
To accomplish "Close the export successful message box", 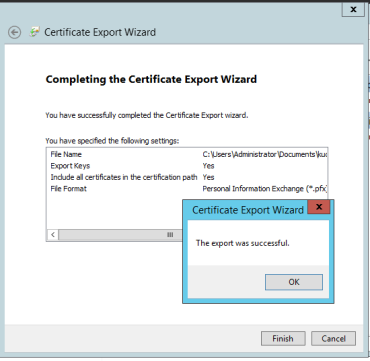I will click(319, 207).
